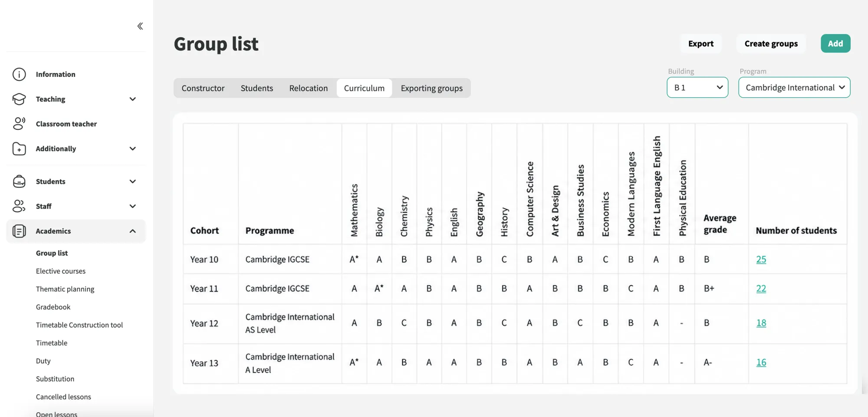
Task: Open the Exporting groups tab
Action: pyautogui.click(x=432, y=88)
